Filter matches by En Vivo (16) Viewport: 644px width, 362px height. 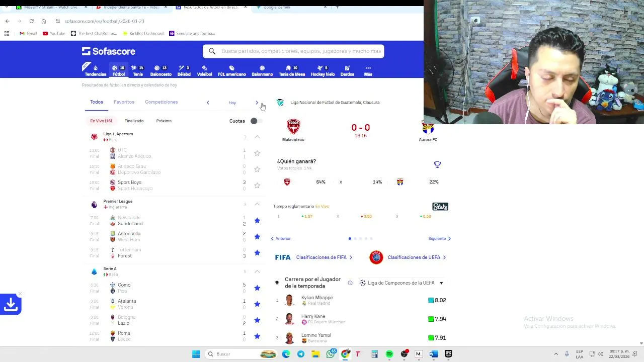pos(101,121)
